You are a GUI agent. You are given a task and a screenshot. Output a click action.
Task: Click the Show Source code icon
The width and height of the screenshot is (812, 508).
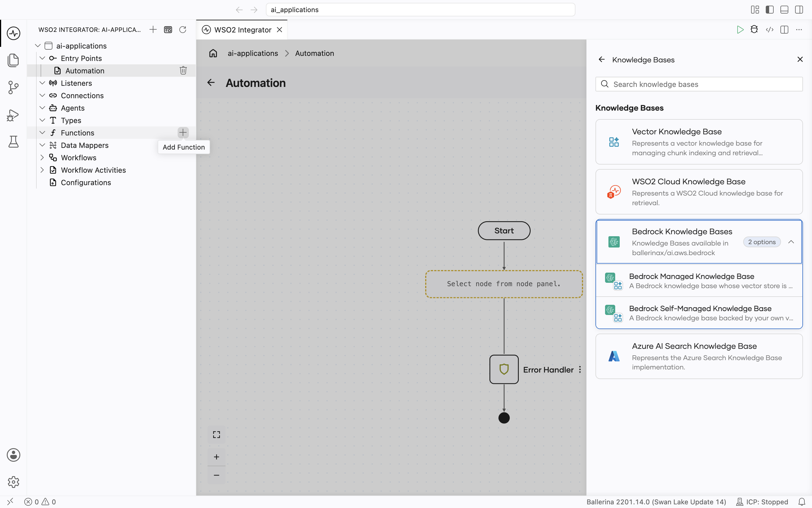click(x=770, y=30)
